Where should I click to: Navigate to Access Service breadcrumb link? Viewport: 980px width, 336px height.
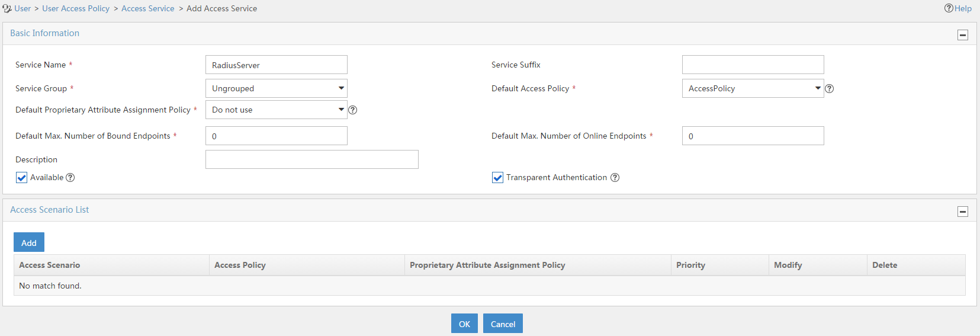coord(148,8)
